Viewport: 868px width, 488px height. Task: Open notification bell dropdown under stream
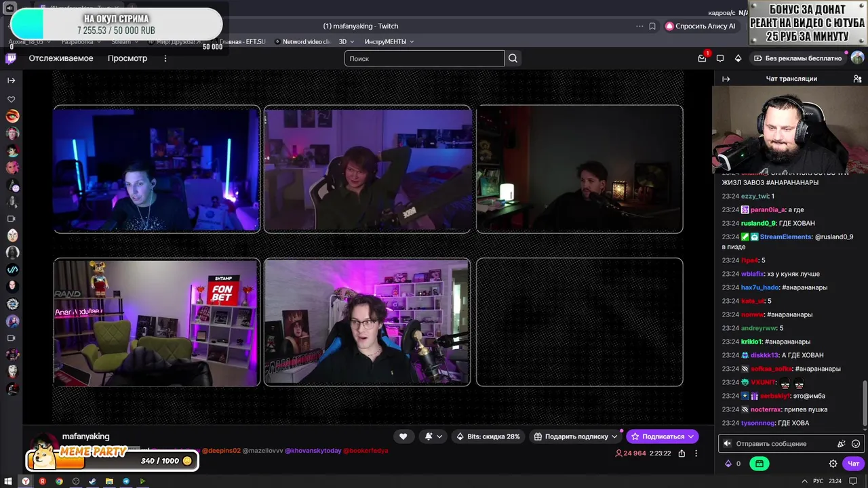pyautogui.click(x=433, y=436)
